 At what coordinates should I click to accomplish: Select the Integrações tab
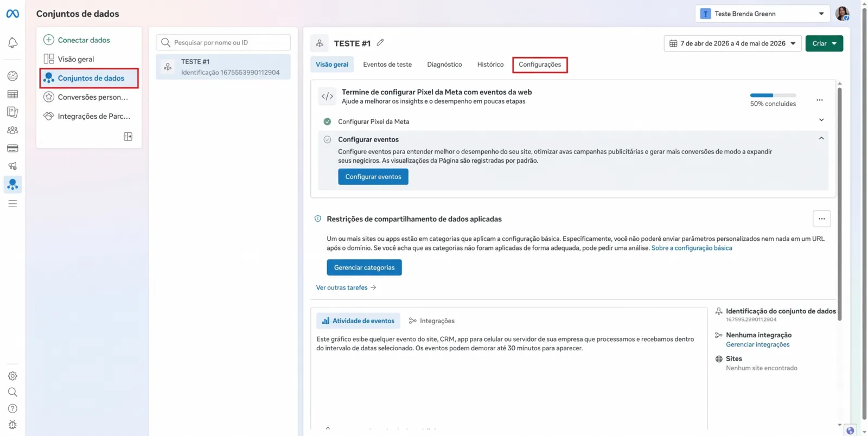[x=432, y=321]
